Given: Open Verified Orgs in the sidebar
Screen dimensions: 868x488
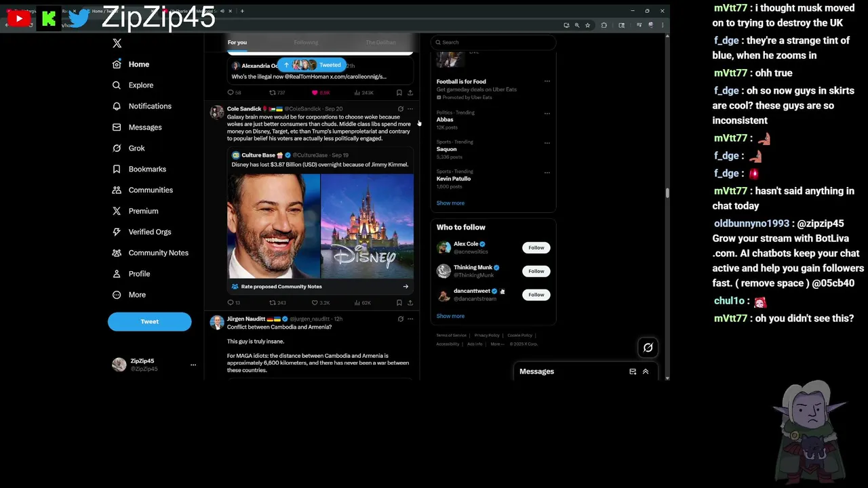Looking at the screenshot, I should [x=142, y=232].
